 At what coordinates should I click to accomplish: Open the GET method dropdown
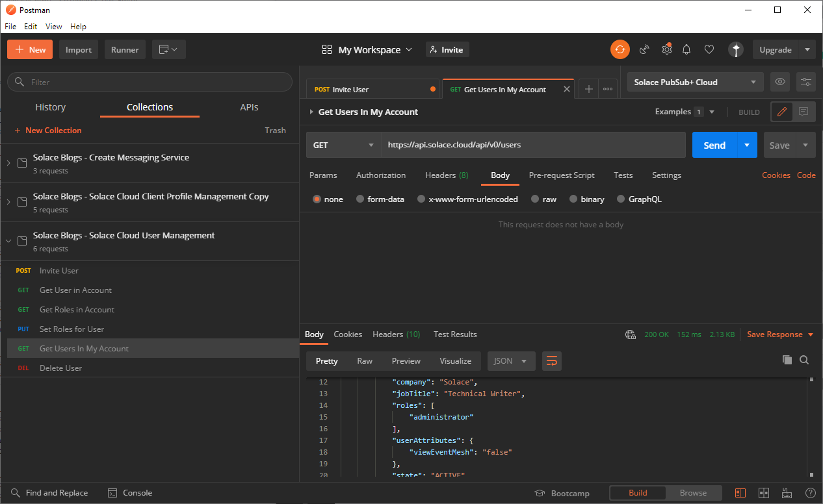point(343,145)
